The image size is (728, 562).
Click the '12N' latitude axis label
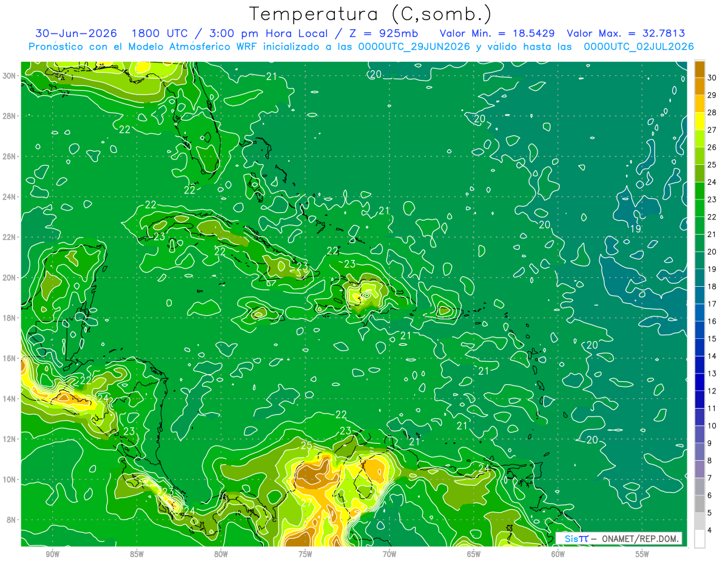10,439
